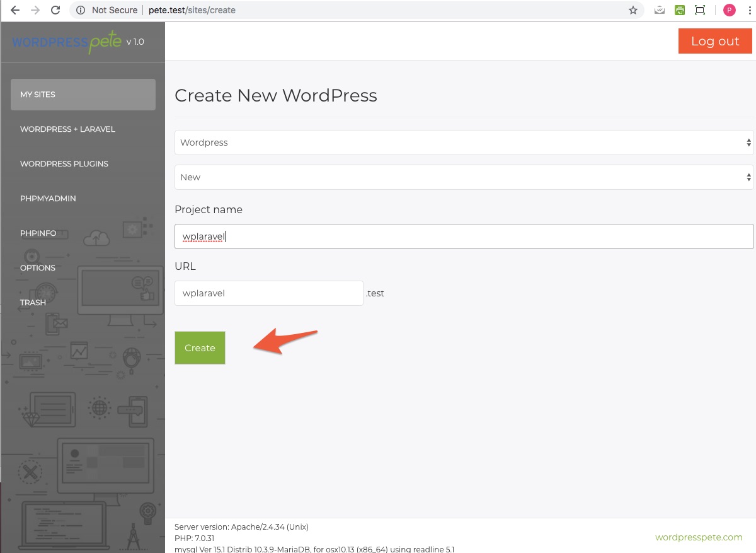Click Server version Apache footer text
The image size is (756, 553).
[x=241, y=527]
